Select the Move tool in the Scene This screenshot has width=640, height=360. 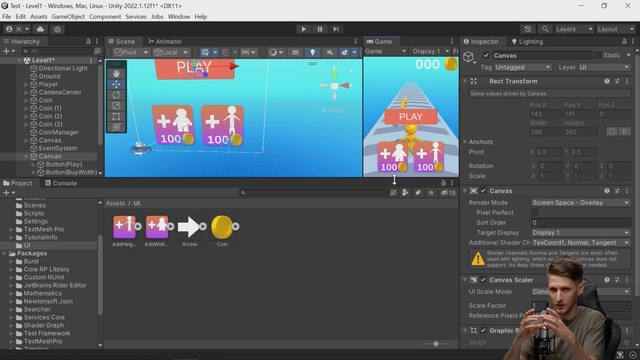coord(116,84)
